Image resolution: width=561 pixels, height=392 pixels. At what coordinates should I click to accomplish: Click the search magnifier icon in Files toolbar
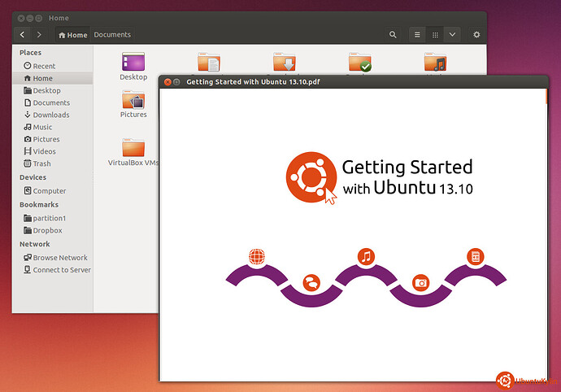[x=393, y=35]
